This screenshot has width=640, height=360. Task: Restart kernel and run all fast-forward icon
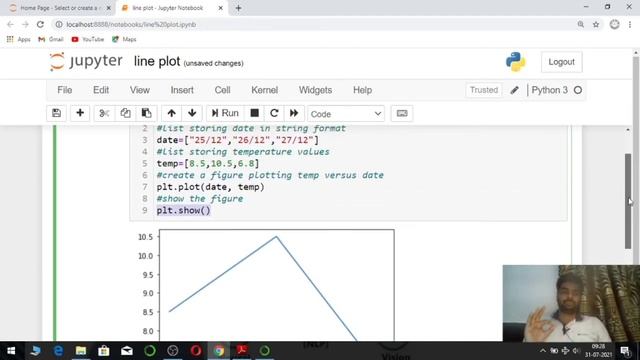click(294, 113)
